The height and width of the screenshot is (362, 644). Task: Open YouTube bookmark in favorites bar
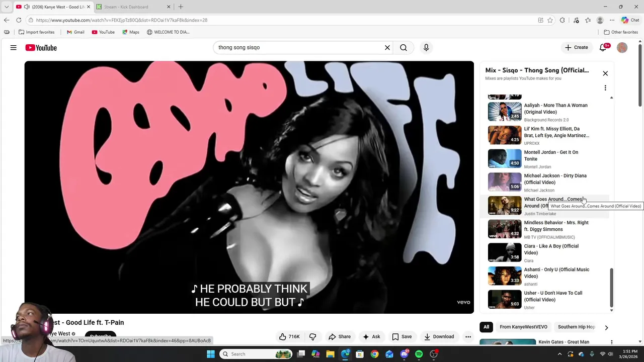(103, 32)
